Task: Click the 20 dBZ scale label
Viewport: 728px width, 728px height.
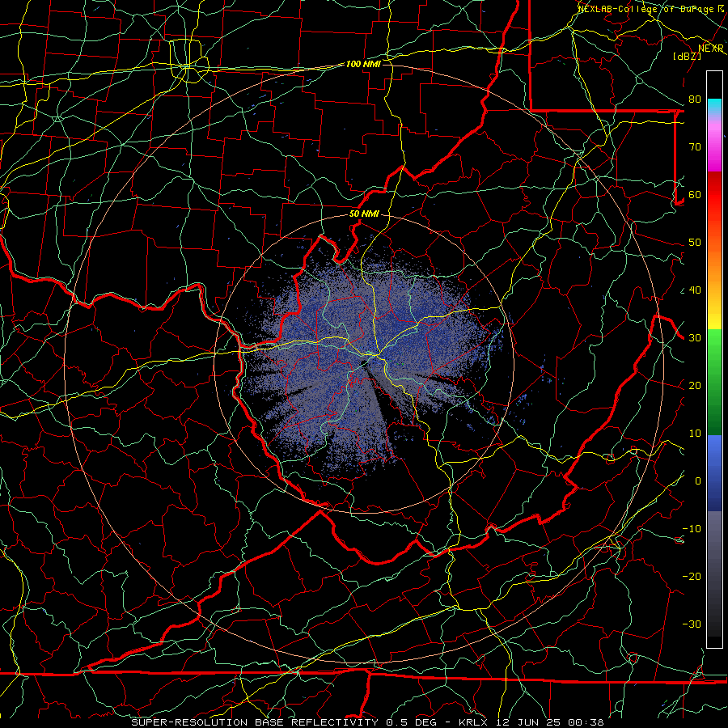Action: pyautogui.click(x=695, y=386)
